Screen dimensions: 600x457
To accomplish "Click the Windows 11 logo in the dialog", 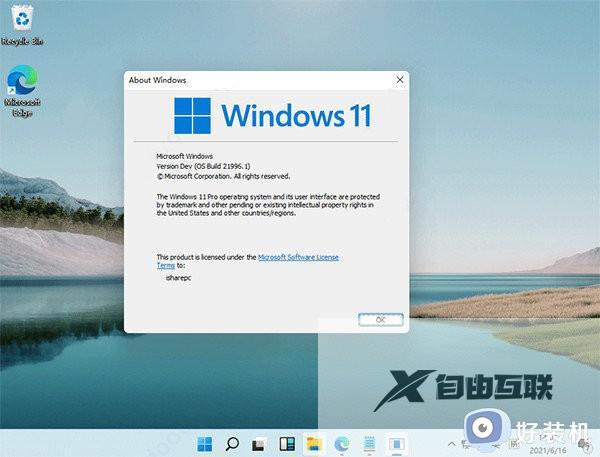I will (x=272, y=115).
